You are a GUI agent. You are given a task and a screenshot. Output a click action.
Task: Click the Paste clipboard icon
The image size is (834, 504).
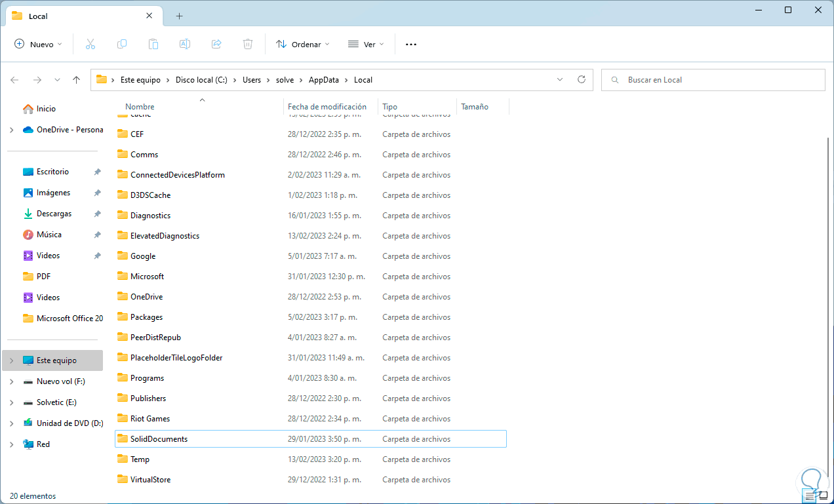[x=153, y=44]
